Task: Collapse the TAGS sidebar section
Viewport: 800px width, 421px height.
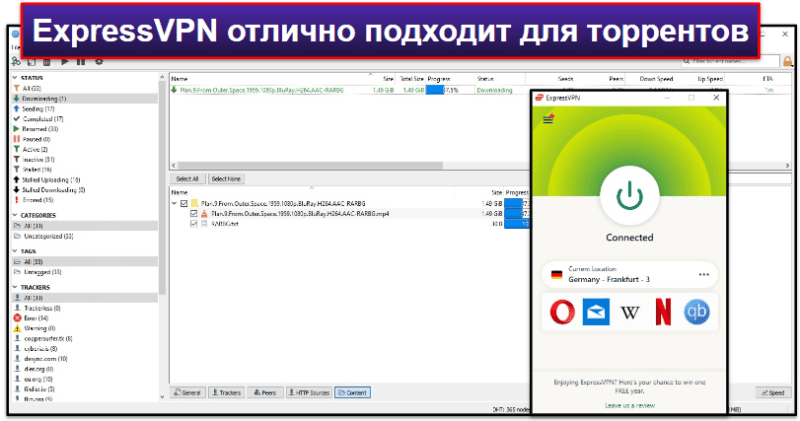Action: click(x=15, y=251)
